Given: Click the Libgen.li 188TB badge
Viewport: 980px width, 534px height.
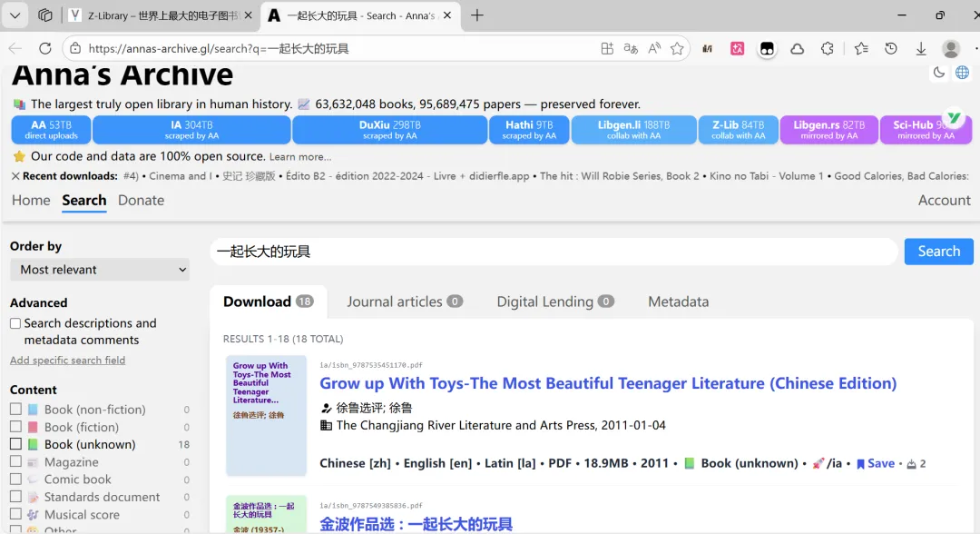Looking at the screenshot, I should 633,130.
